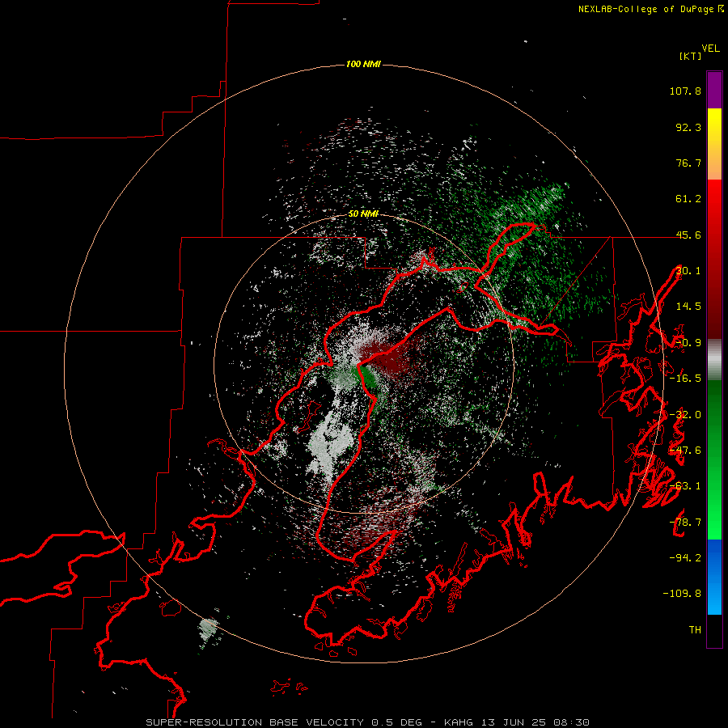Click the 30.1 velocity scale value
The height and width of the screenshot is (728, 728).
tap(688, 271)
